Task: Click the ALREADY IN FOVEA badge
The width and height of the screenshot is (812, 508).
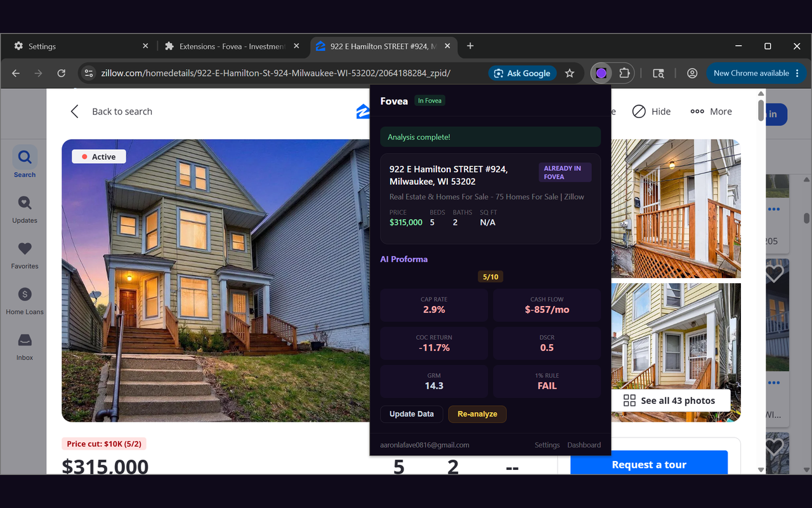Action: [x=565, y=173]
